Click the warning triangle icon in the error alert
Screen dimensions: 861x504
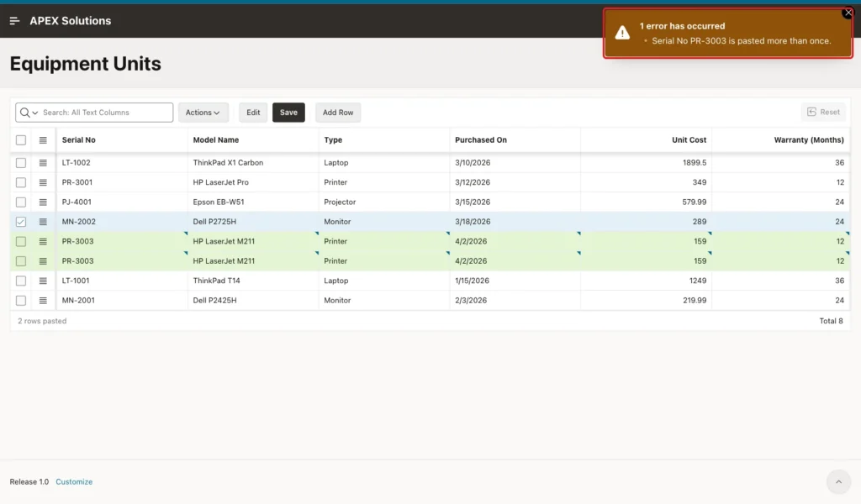pyautogui.click(x=622, y=33)
